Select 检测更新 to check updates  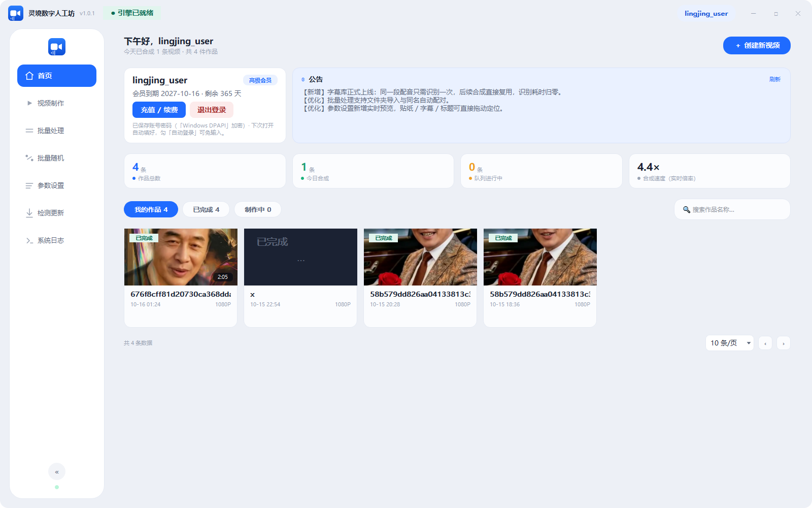(57, 213)
